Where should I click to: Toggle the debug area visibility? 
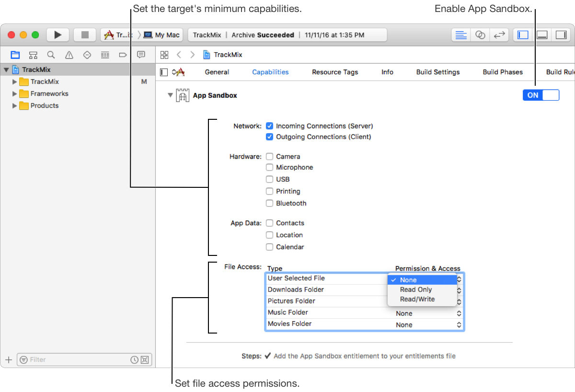tap(542, 35)
